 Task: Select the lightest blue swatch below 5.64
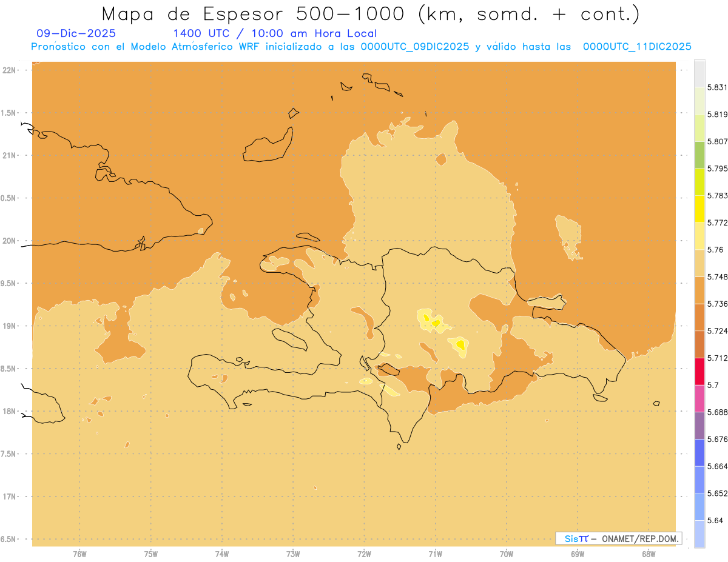click(699, 534)
